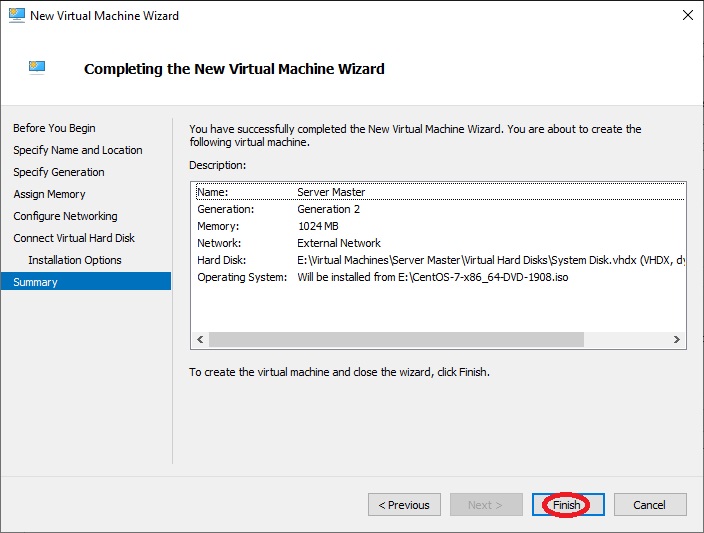Open the Installation Options sub-step
Image resolution: width=704 pixels, height=533 pixels.
pyautogui.click(x=75, y=260)
